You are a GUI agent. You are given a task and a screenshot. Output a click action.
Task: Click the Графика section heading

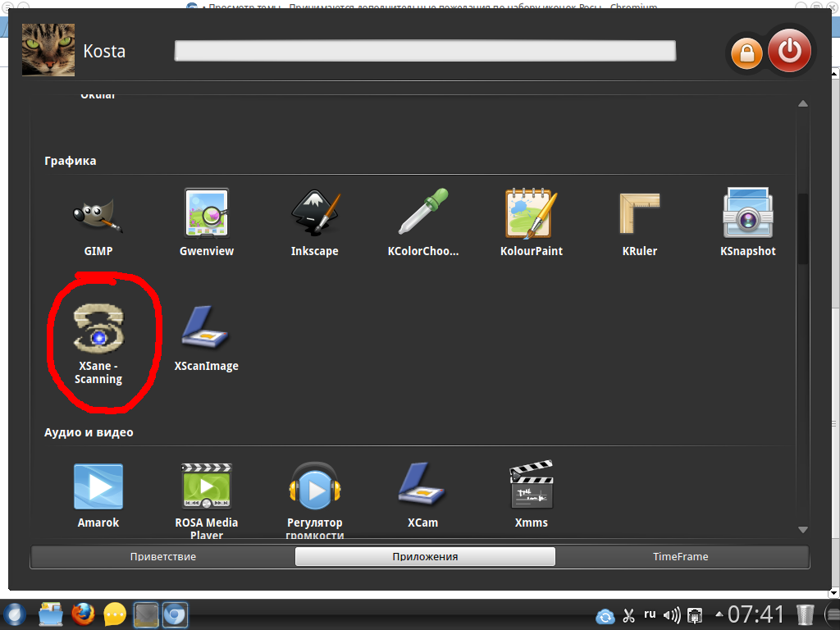[71, 161]
